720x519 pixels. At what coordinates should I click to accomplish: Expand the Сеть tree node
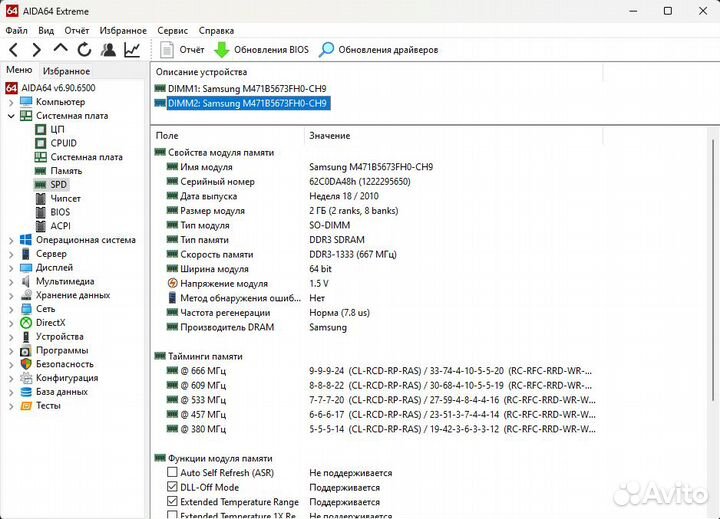pos(11,309)
